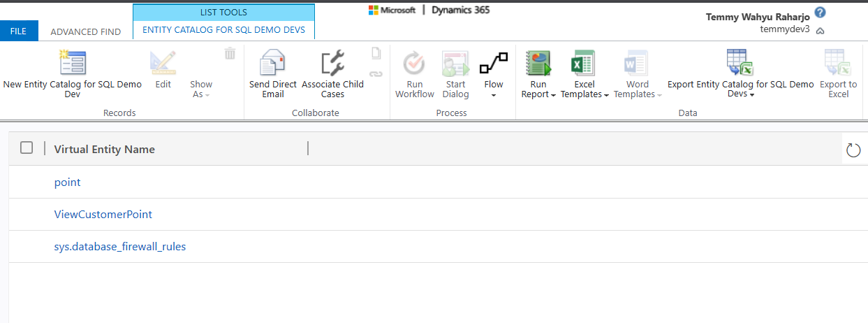
Task: Click Send Direct Email envelope icon
Action: (272, 63)
